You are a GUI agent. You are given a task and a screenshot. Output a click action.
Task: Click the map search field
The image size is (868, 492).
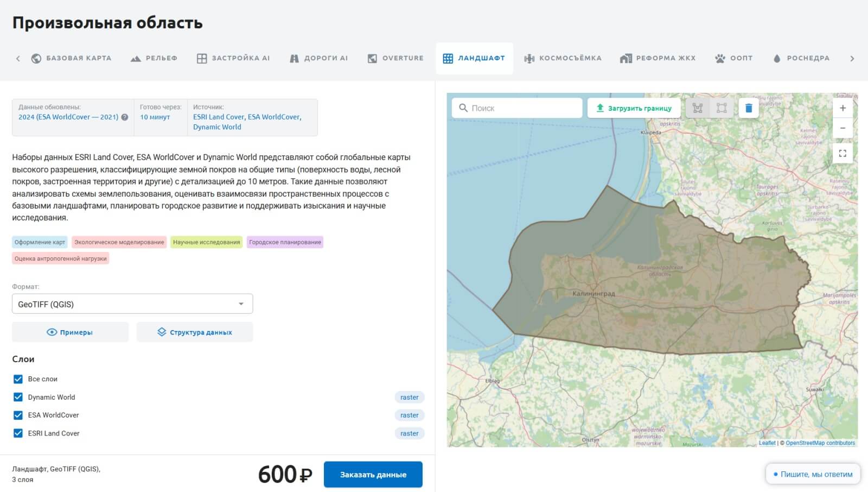point(517,108)
